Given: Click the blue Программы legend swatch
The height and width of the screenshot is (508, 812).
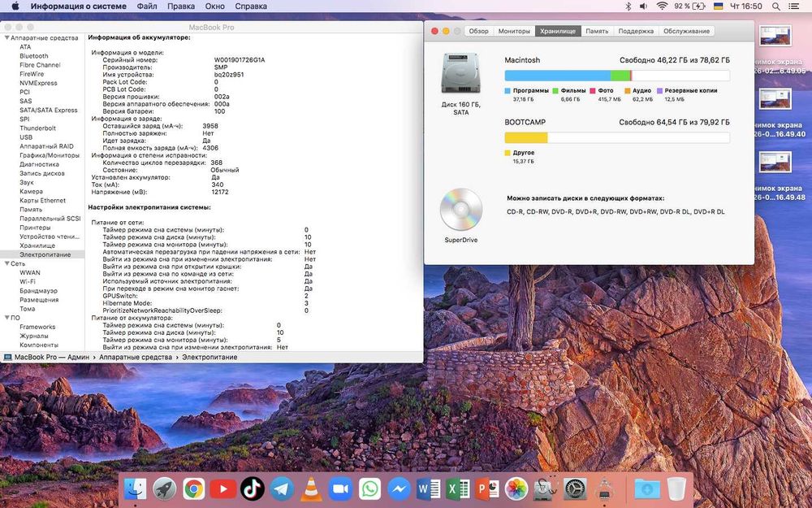Looking at the screenshot, I should pyautogui.click(x=508, y=91).
